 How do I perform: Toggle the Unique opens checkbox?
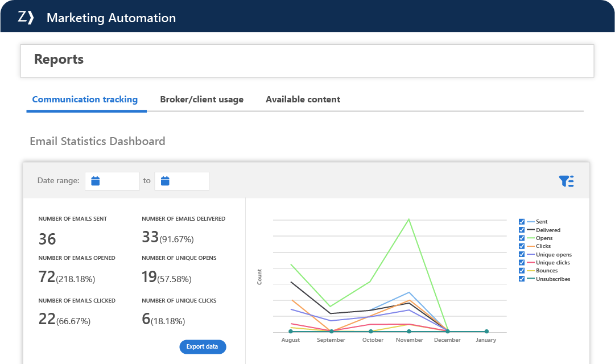pyautogui.click(x=522, y=255)
